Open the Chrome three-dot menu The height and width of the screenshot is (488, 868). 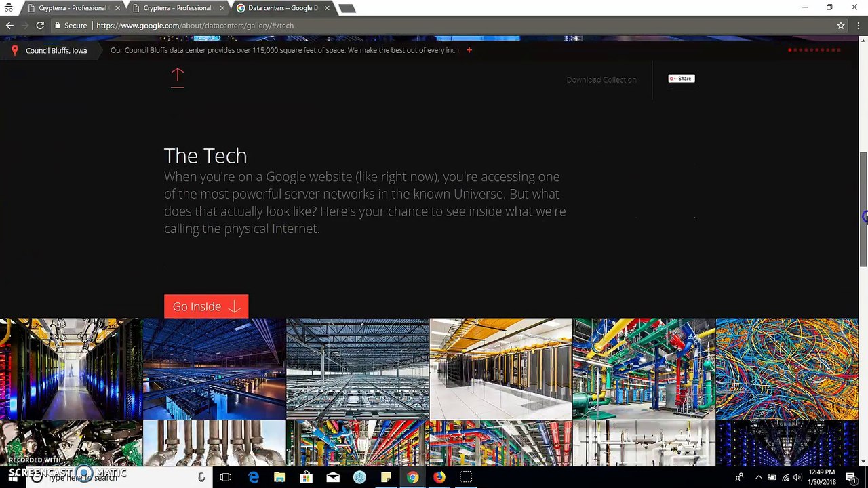(x=859, y=26)
